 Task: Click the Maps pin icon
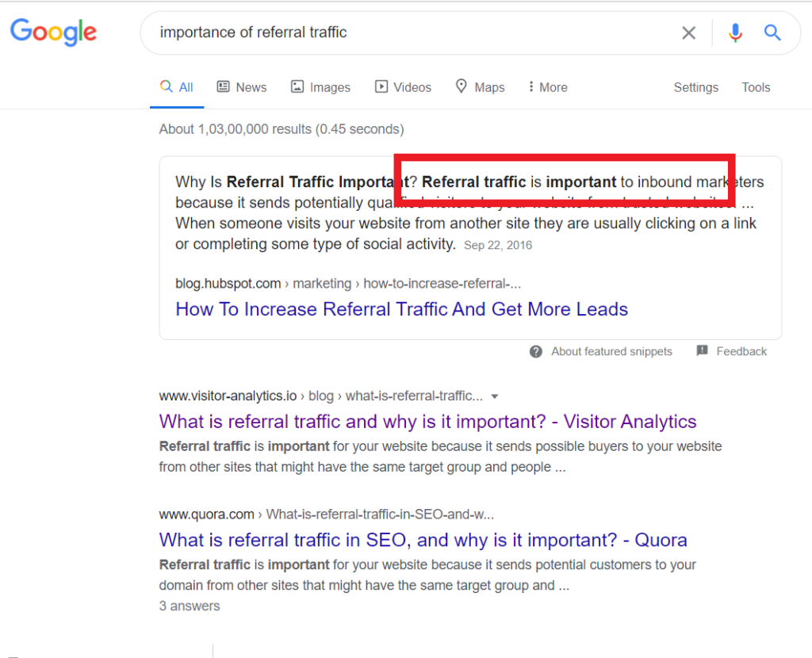click(x=461, y=86)
